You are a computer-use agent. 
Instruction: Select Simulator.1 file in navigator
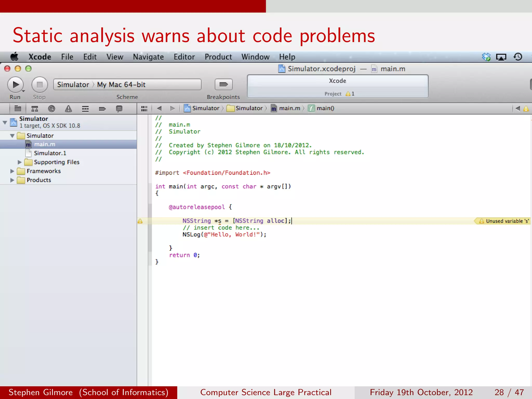pyautogui.click(x=68, y=153)
